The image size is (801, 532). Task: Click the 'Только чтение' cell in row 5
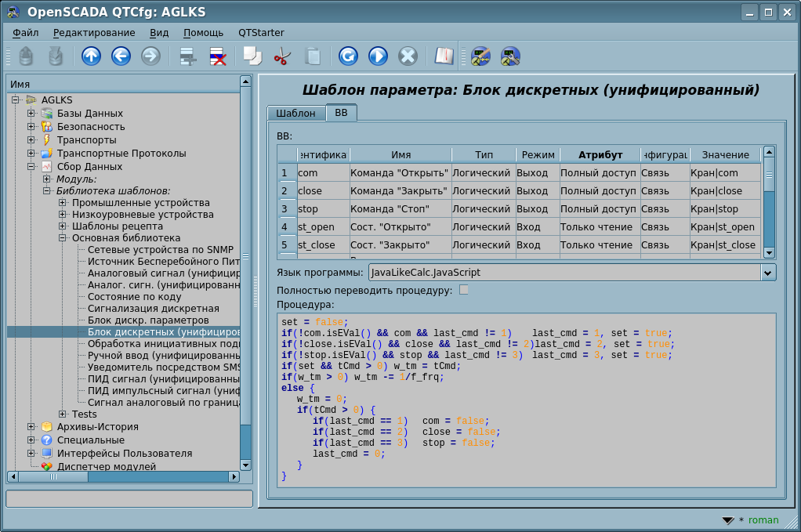(x=600, y=245)
